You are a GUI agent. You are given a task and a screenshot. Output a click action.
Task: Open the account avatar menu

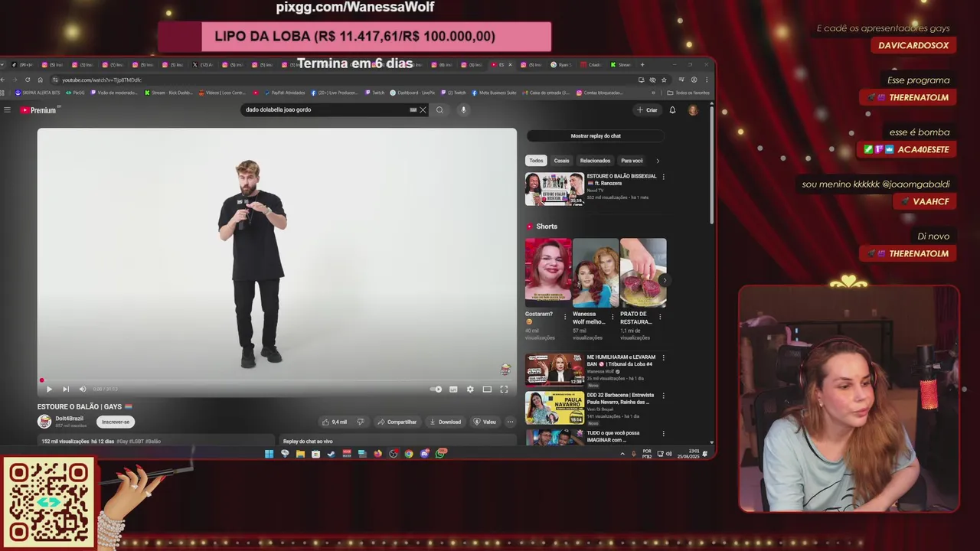[x=693, y=109]
